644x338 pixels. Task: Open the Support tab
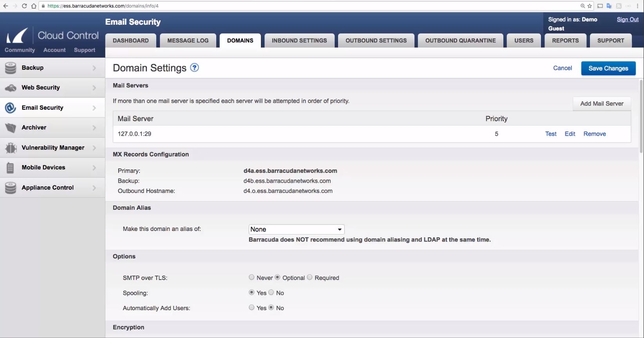point(611,40)
